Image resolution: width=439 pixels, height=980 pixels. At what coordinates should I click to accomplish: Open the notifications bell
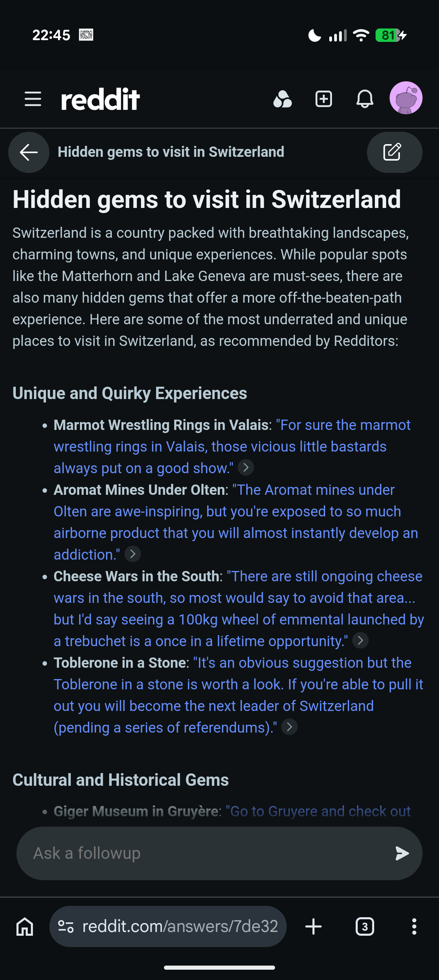(x=365, y=99)
